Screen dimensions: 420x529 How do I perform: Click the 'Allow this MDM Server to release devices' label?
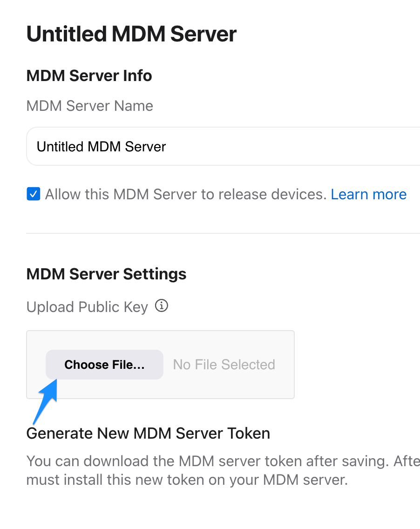(x=186, y=194)
